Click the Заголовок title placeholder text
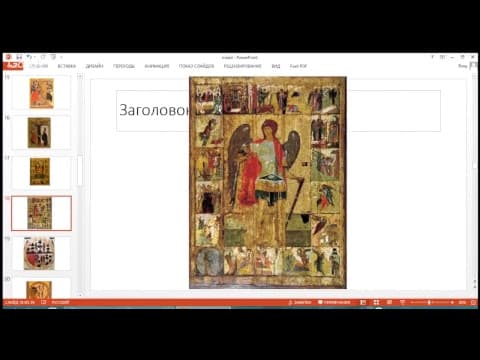480x360 pixels. click(x=154, y=110)
